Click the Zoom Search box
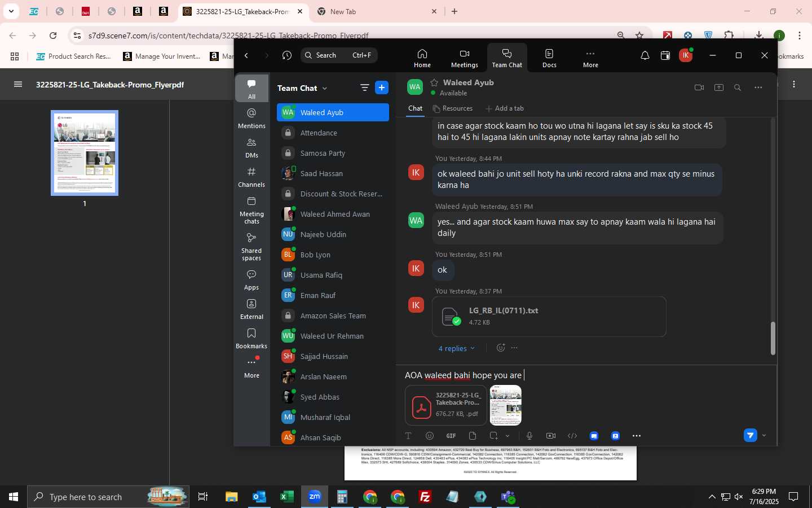 [339, 55]
